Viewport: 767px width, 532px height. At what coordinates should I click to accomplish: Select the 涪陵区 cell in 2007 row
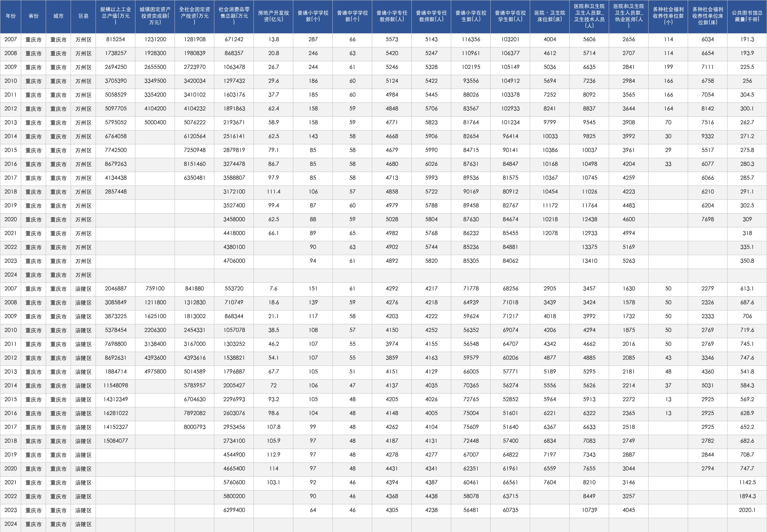click(83, 289)
